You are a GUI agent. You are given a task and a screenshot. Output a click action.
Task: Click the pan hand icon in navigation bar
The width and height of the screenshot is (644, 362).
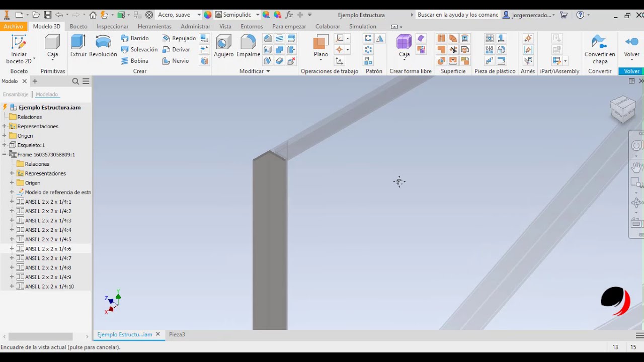(637, 166)
